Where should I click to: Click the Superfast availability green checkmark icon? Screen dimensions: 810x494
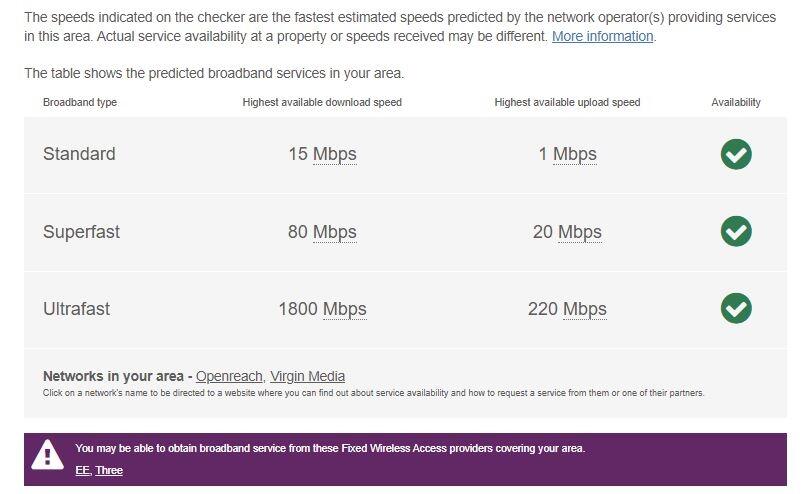(736, 231)
